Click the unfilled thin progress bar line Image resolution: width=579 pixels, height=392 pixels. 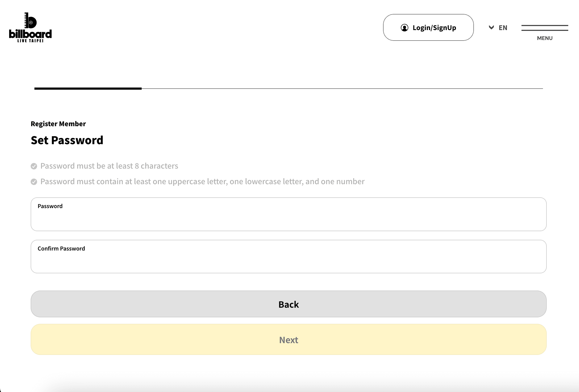pos(342,88)
